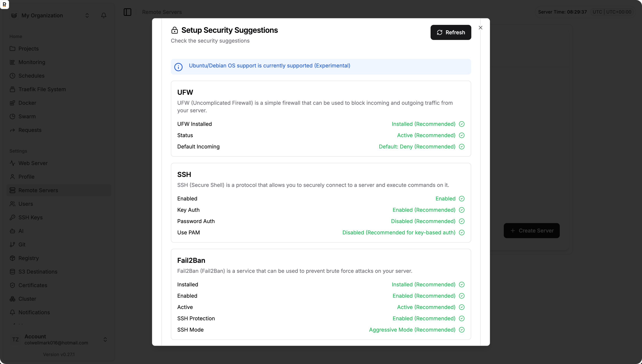The height and width of the screenshot is (364, 642).
Task: Click the info icon in Ubuntu/Debian banner
Action: click(x=178, y=67)
